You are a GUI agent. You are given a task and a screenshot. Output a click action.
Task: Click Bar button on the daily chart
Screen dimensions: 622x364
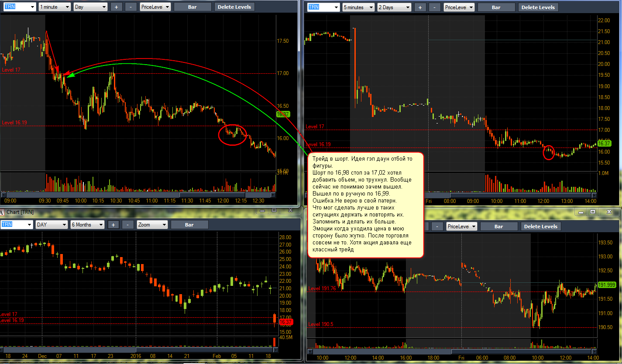click(189, 225)
